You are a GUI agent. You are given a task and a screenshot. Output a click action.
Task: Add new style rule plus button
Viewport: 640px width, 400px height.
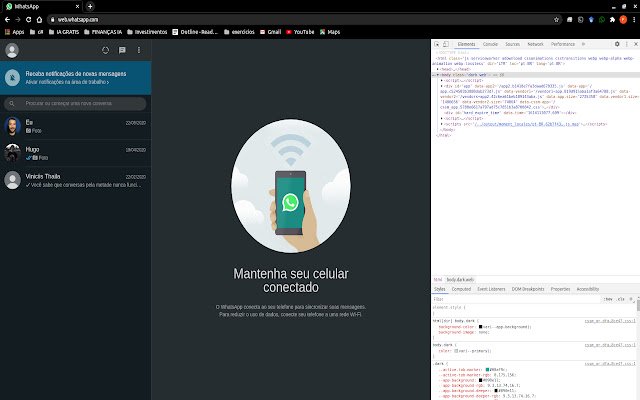point(631,299)
